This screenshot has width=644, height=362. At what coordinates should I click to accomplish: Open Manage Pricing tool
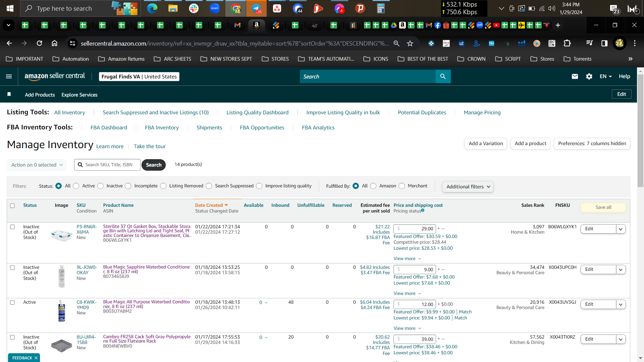pyautogui.click(x=482, y=112)
